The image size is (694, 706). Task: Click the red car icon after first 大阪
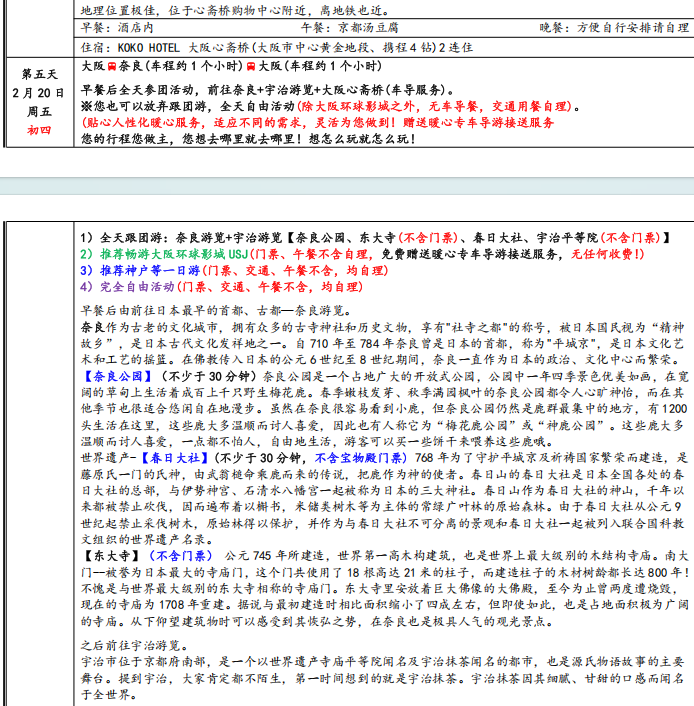click(113, 66)
